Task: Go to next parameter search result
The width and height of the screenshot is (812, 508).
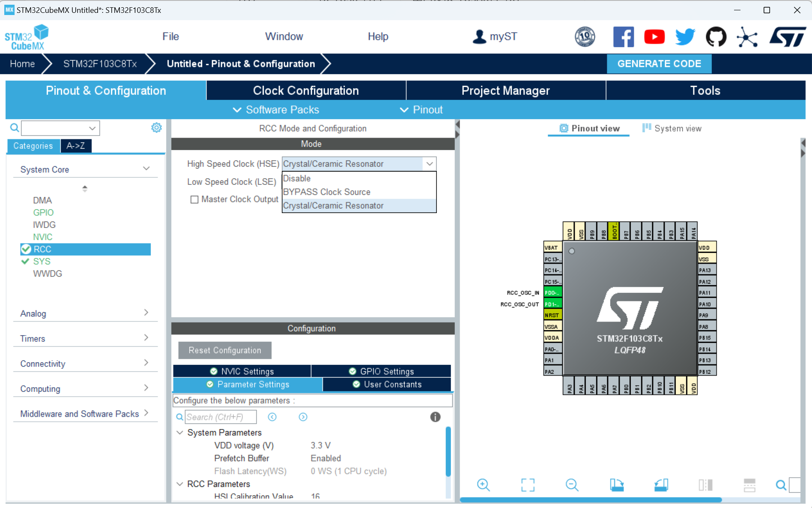Action: tap(303, 417)
